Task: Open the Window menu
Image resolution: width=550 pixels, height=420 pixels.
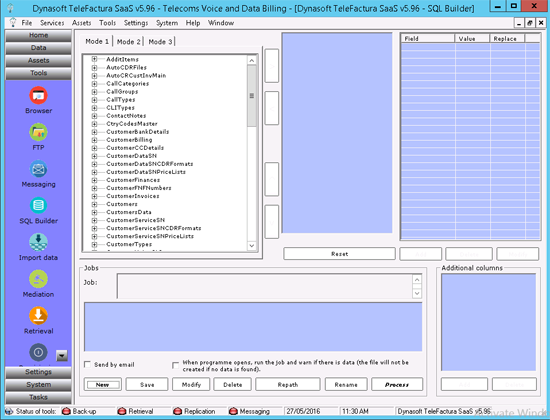Action: pos(221,23)
